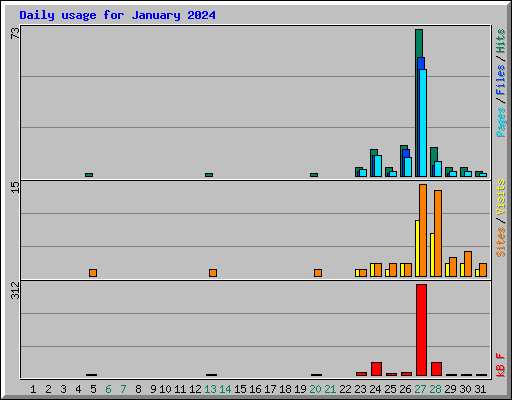Image resolution: width=512 pixels, height=400 pixels.
Task: Click day label 30 on the x-axis
Action: 465,389
